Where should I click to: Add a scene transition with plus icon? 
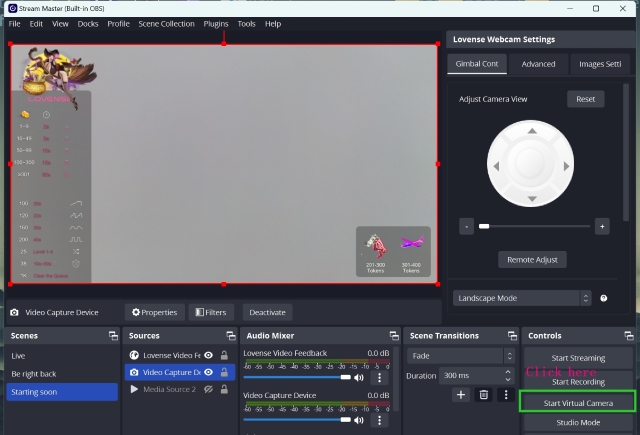pos(461,395)
